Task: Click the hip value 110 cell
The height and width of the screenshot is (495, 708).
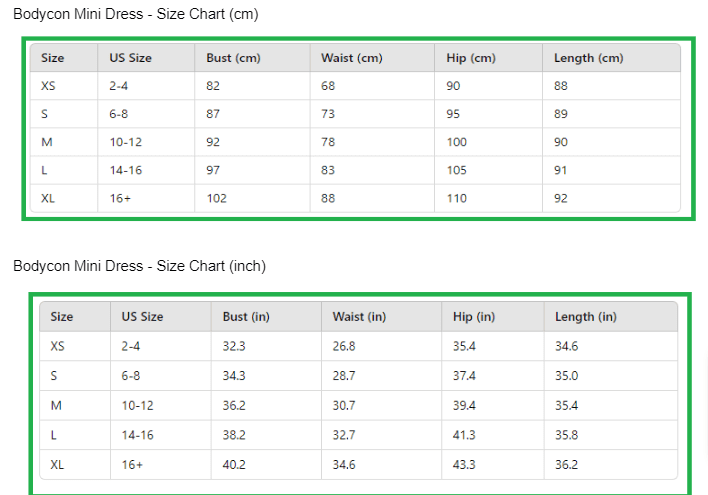Action: point(457,198)
